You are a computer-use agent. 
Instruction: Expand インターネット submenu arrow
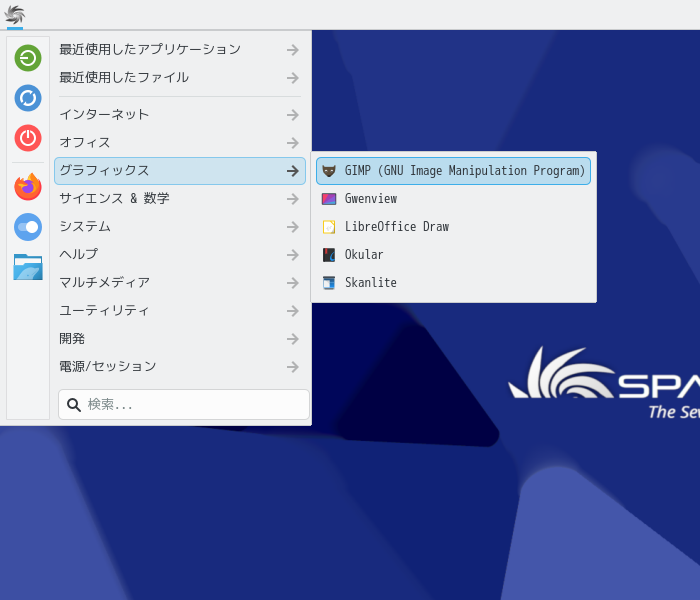[x=293, y=115]
